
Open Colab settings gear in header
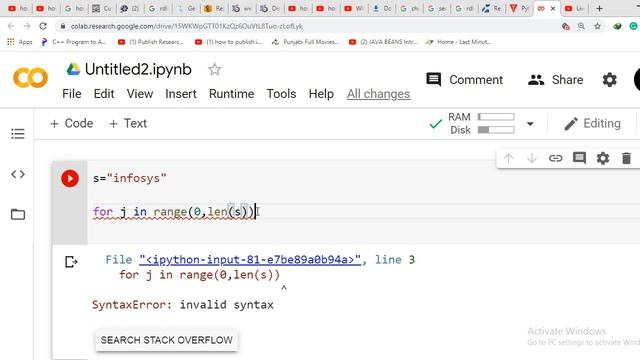click(609, 80)
